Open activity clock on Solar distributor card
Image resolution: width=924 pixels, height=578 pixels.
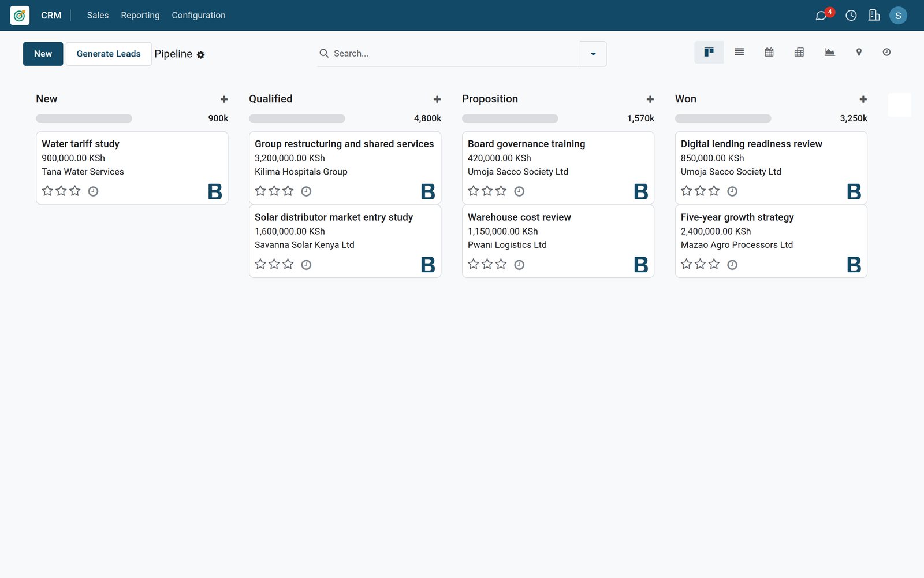coord(306,265)
